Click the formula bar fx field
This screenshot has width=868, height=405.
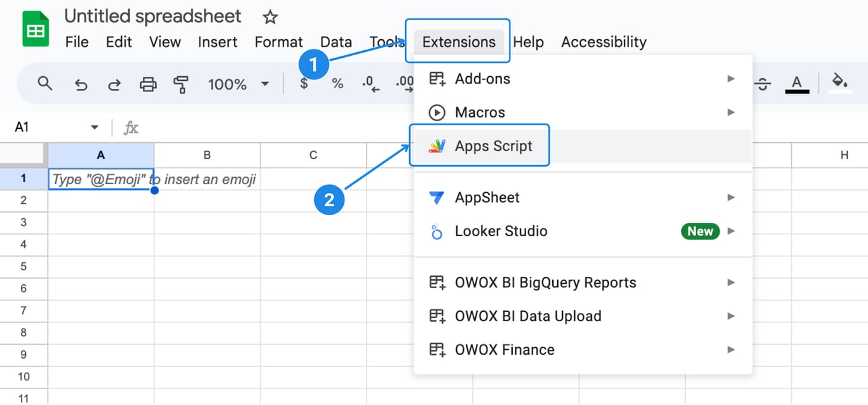pos(131,128)
